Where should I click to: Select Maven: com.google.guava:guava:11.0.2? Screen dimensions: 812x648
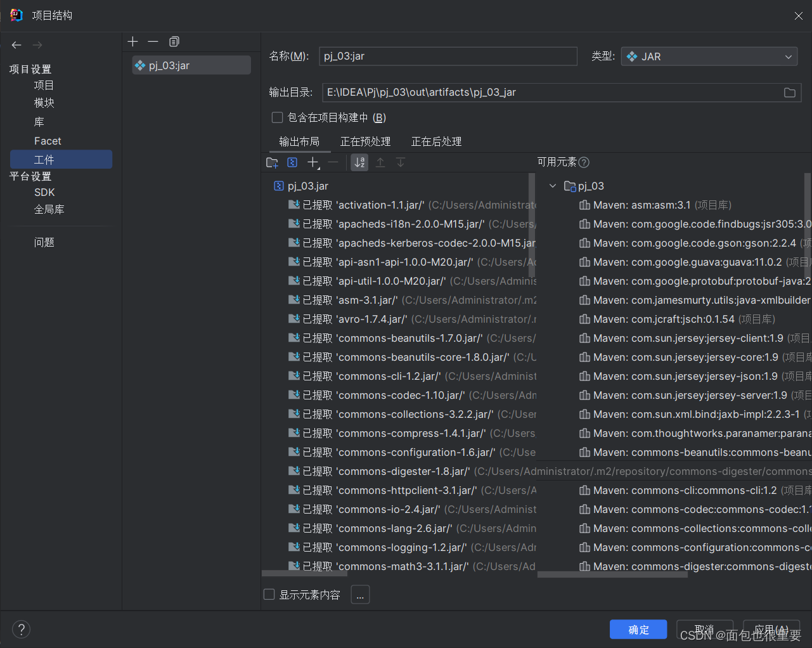click(694, 262)
